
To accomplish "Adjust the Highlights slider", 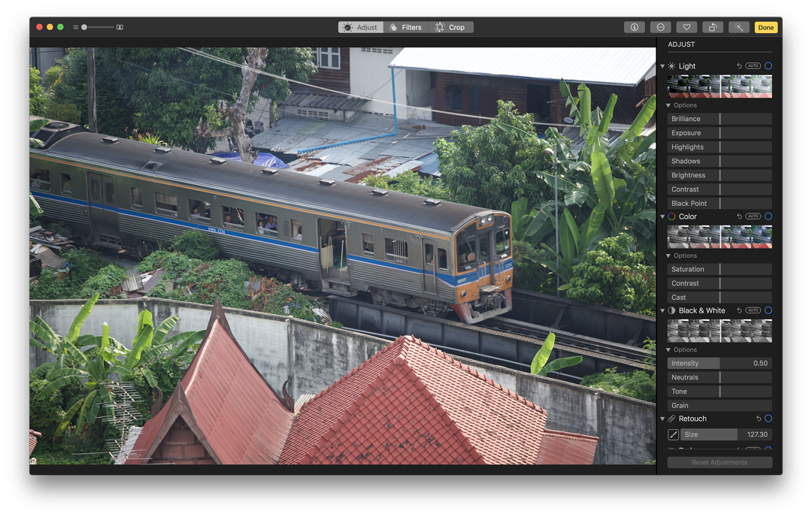I will click(720, 147).
